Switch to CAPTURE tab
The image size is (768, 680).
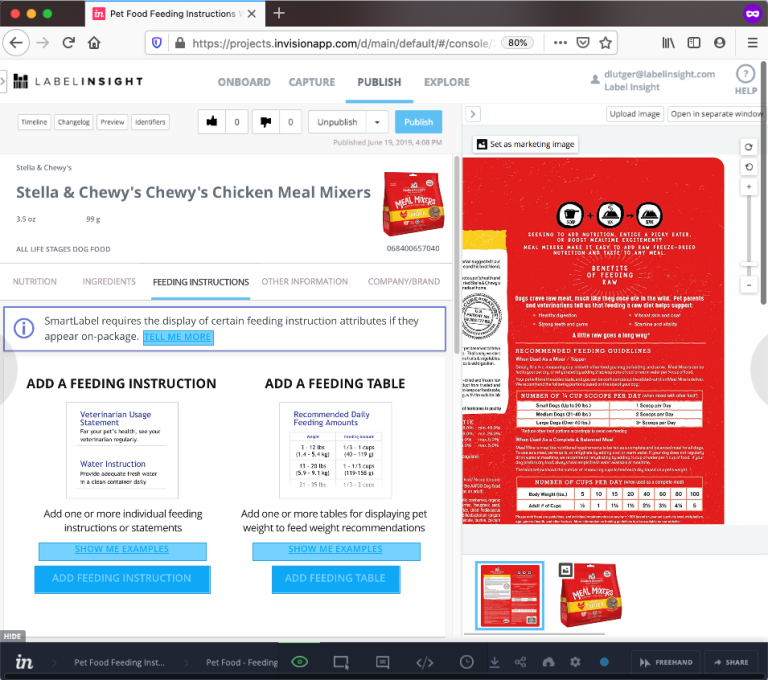coord(312,82)
